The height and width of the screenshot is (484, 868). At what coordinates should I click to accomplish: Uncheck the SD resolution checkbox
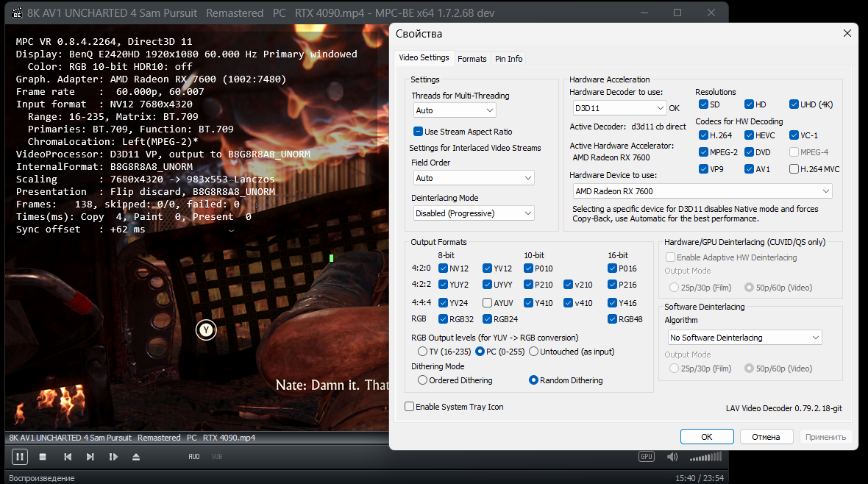(703, 104)
